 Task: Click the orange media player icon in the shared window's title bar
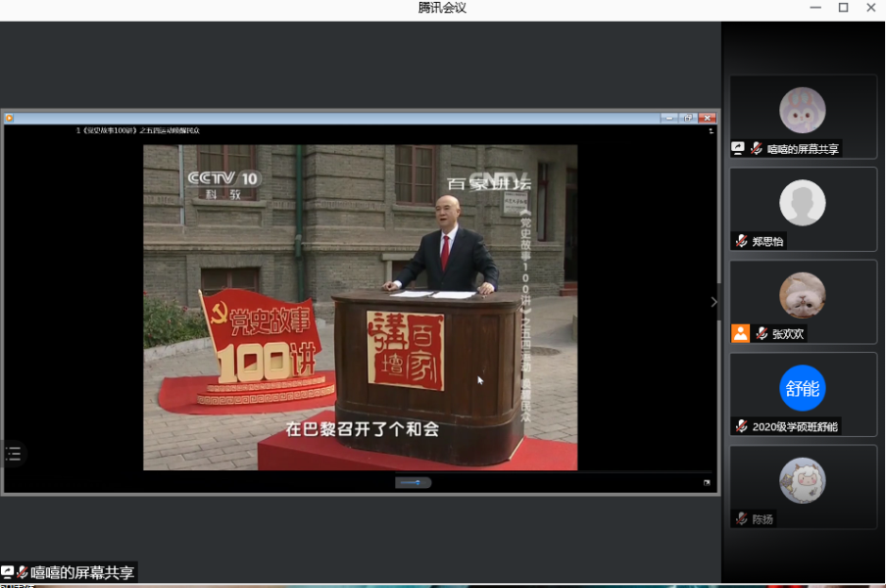(x=9, y=118)
